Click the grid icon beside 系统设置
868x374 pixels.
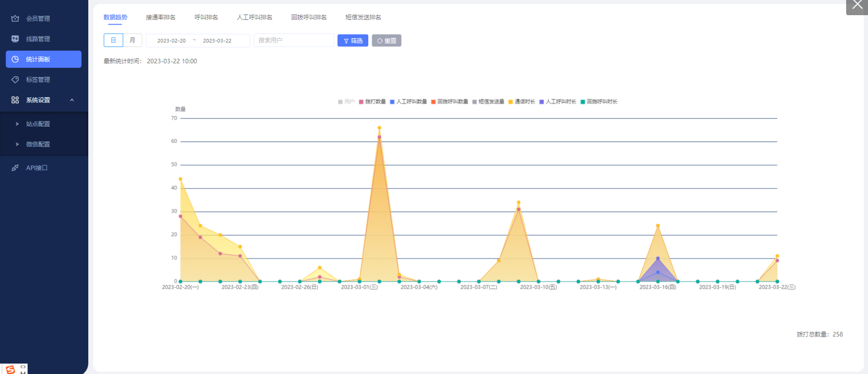15,100
